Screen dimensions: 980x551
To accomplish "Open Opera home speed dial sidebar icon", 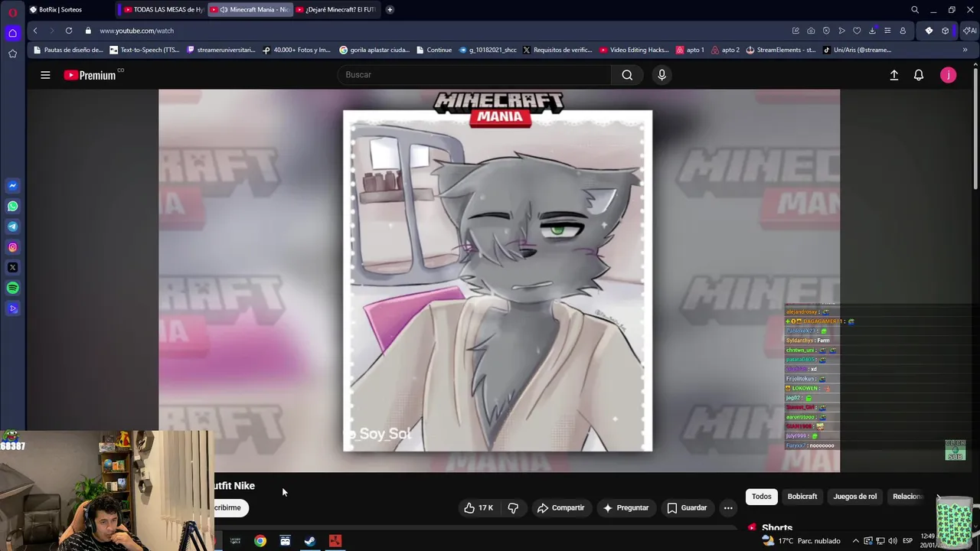I will coord(12,33).
